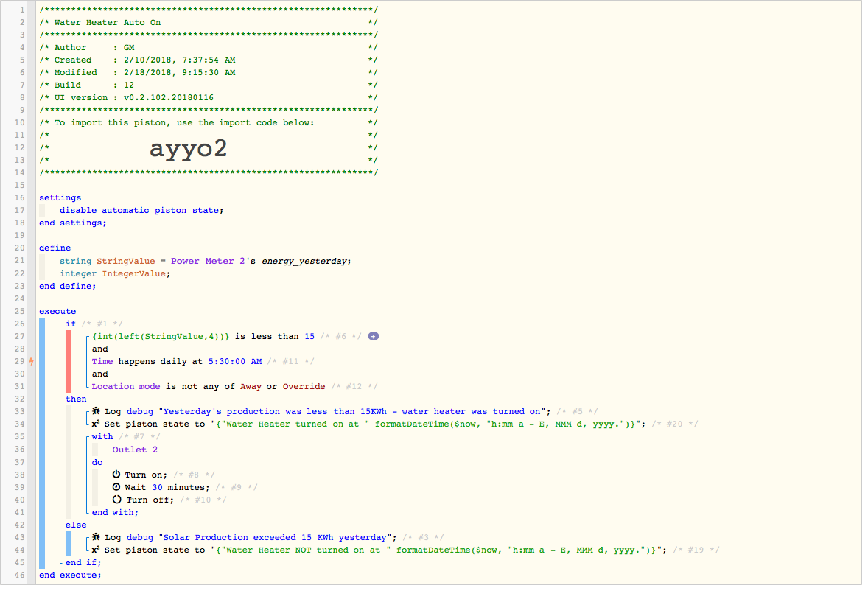Click the 'then' keyword
The image size is (868, 591).
pyautogui.click(x=76, y=399)
